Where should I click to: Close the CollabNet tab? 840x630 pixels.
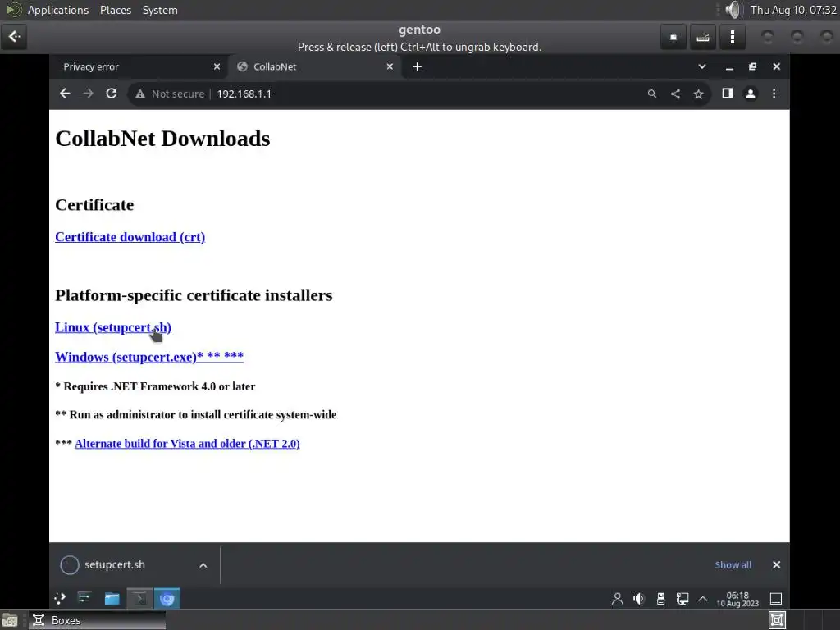pyautogui.click(x=390, y=66)
